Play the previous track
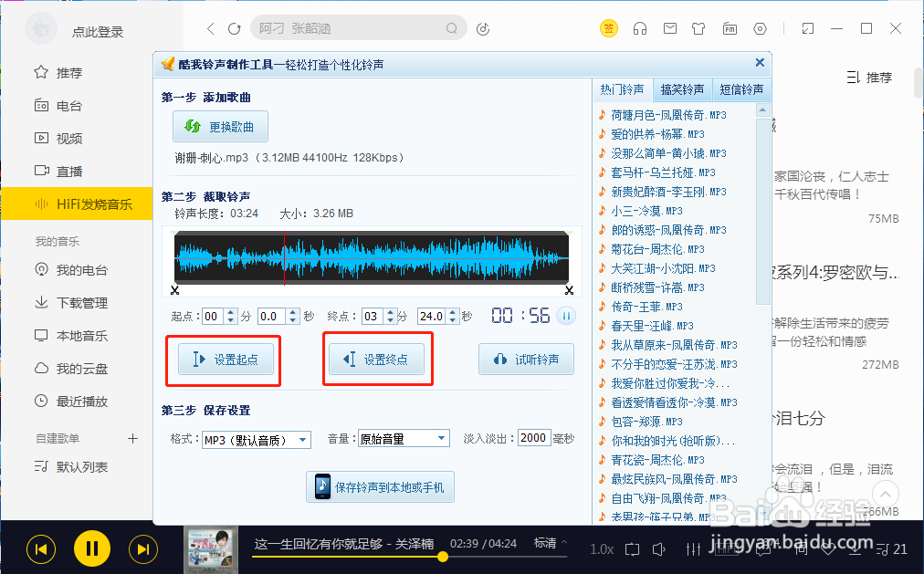The width and height of the screenshot is (924, 574). [x=41, y=549]
